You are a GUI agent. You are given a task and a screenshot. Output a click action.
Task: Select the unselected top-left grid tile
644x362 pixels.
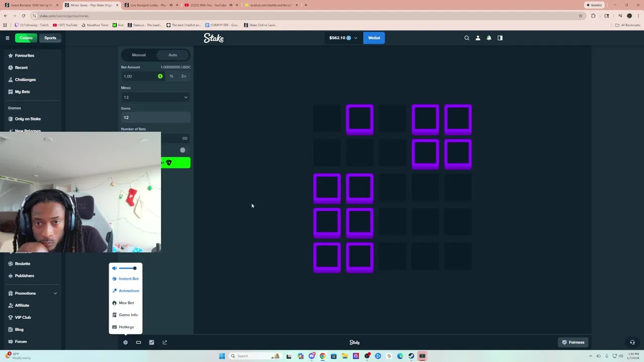pyautogui.click(x=327, y=119)
